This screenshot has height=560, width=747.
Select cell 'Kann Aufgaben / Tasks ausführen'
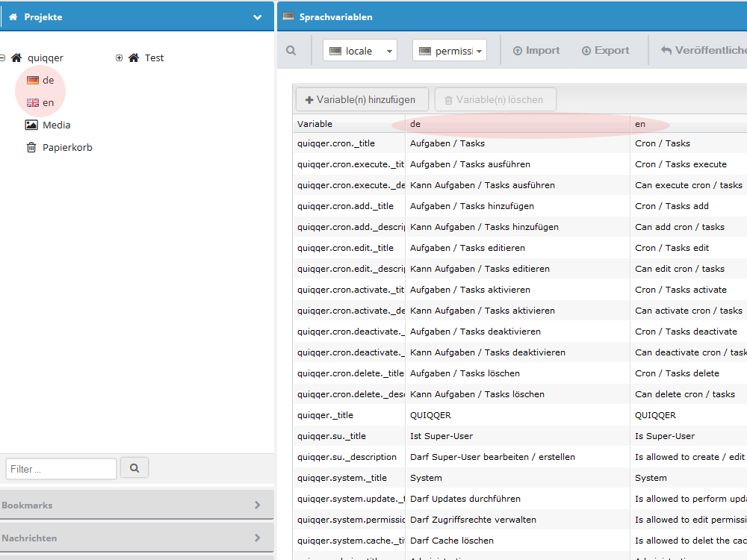point(518,185)
